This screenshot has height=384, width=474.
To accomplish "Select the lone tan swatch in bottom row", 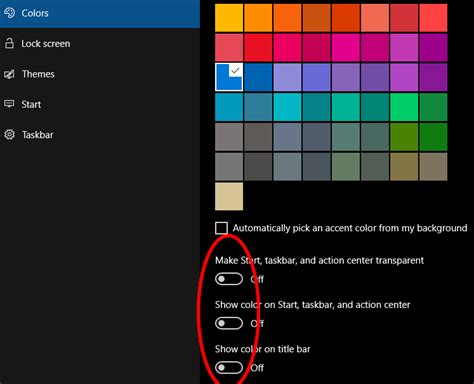I will (x=229, y=196).
